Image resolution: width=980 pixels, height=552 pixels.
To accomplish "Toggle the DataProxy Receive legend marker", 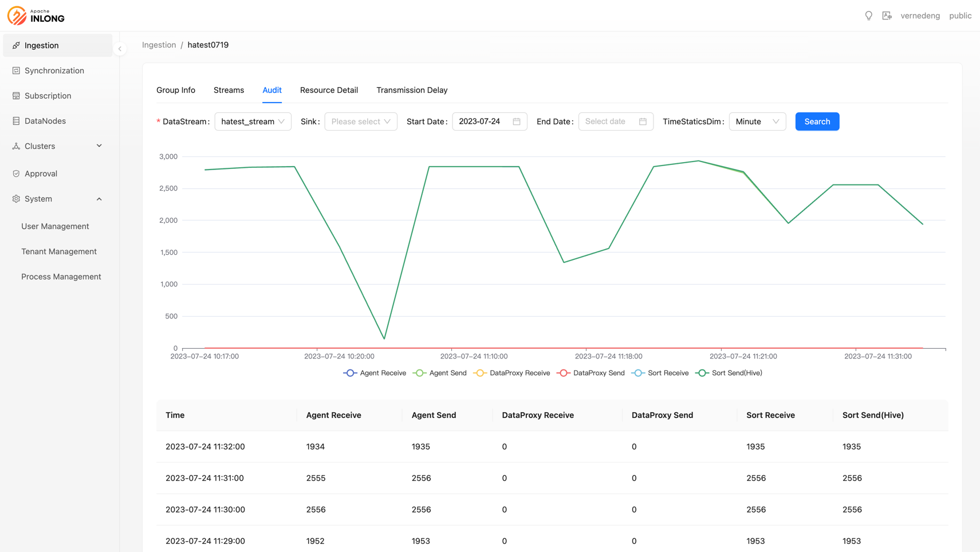I will point(481,373).
